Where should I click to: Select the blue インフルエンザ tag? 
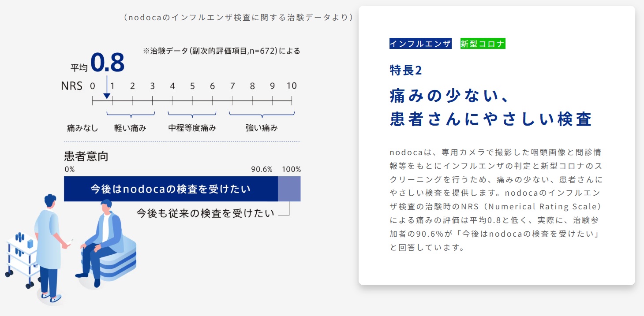[x=420, y=44]
